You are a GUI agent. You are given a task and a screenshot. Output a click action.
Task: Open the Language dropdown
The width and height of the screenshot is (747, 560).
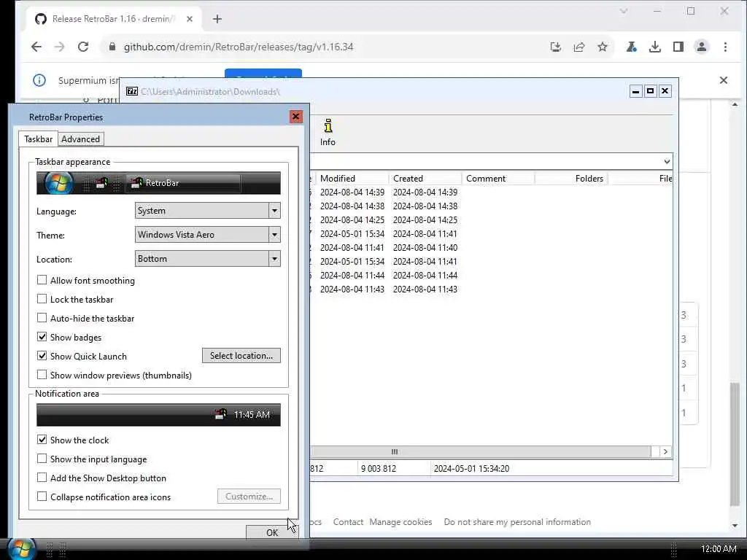pos(208,211)
